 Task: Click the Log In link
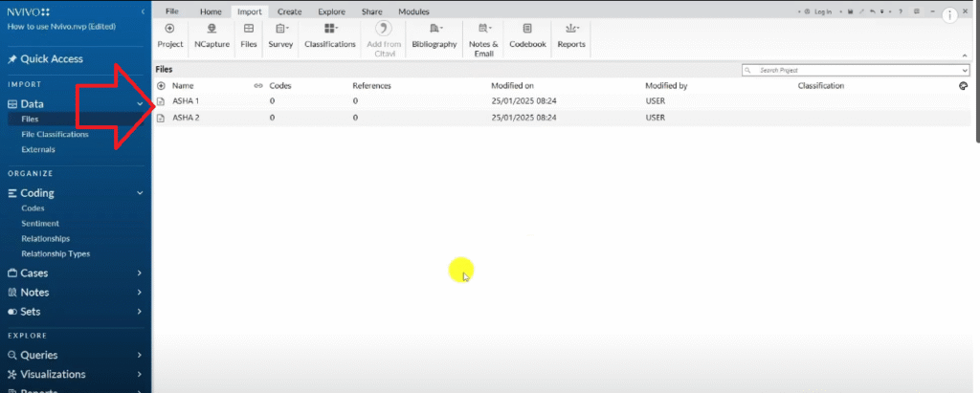tap(823, 11)
